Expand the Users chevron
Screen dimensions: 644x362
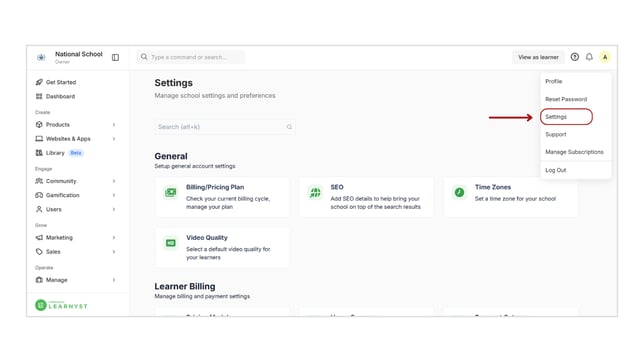point(114,209)
